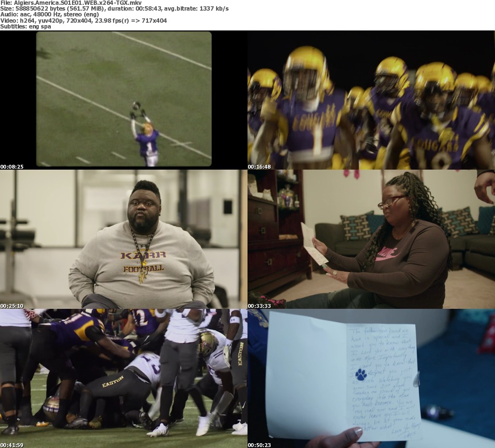The image size is (495, 448).
Task: Select the 00:50:23 timestamp marker
Action: pyautogui.click(x=260, y=445)
